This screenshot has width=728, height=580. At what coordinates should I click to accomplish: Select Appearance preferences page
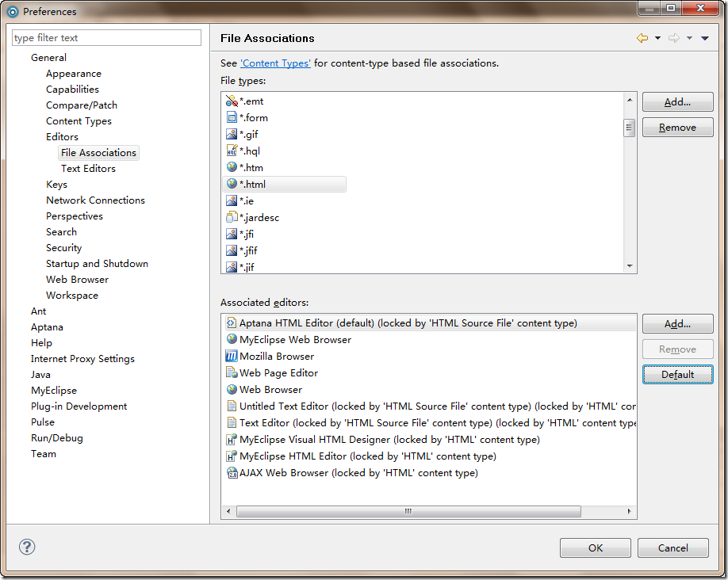tap(74, 74)
